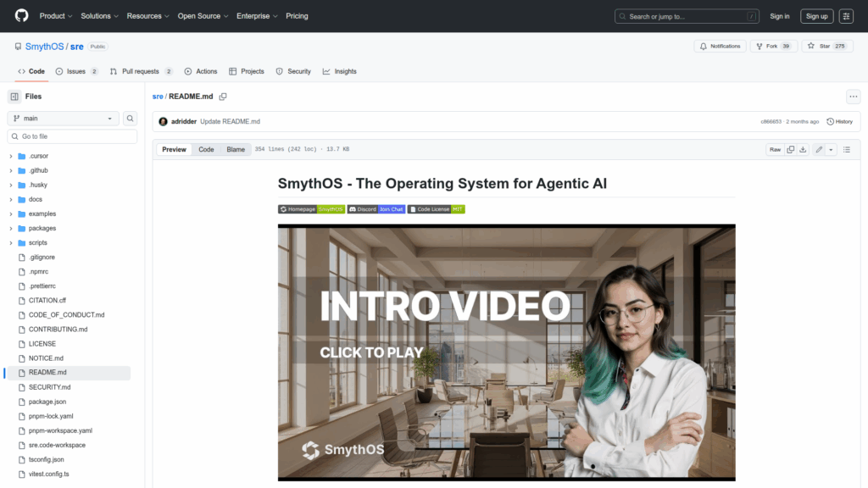Expand the packages folder
868x488 pixels.
coord(11,228)
